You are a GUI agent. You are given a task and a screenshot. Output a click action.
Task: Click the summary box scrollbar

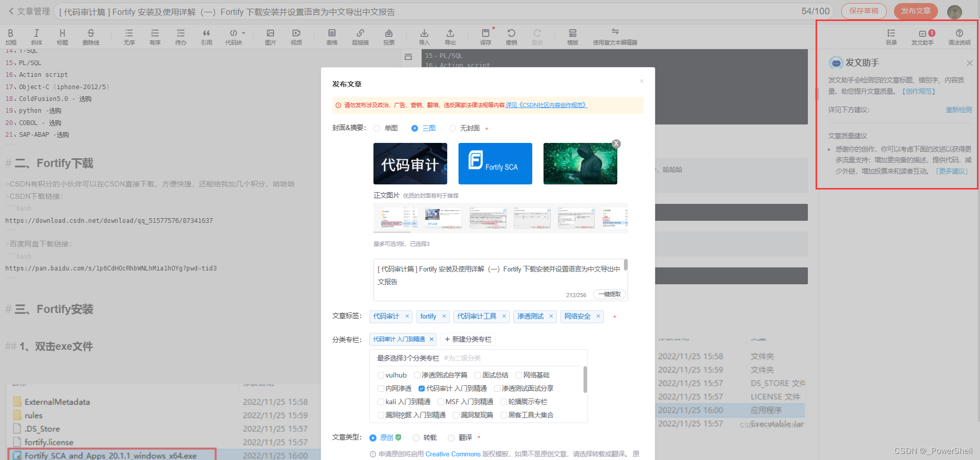coord(625,265)
